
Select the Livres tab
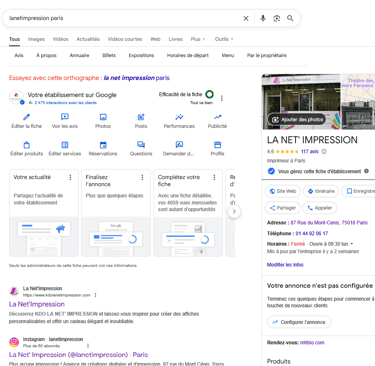pyautogui.click(x=176, y=39)
